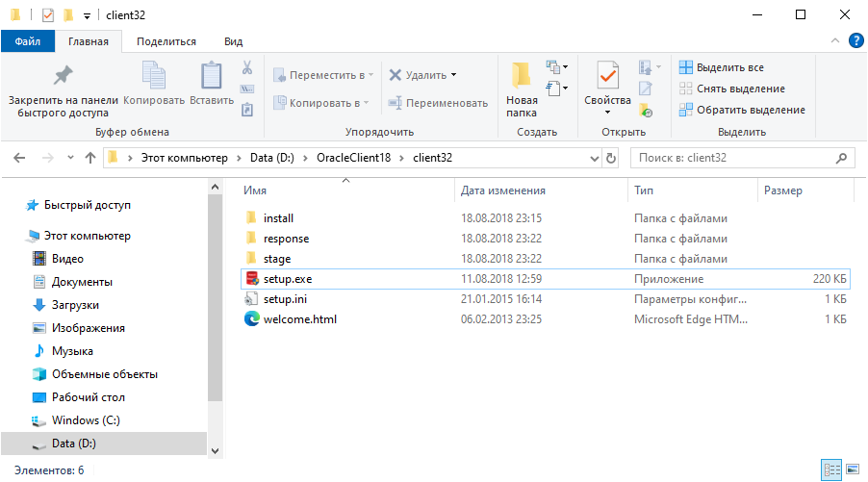
Task: Open the address bar history dropdown
Action: [595, 159]
